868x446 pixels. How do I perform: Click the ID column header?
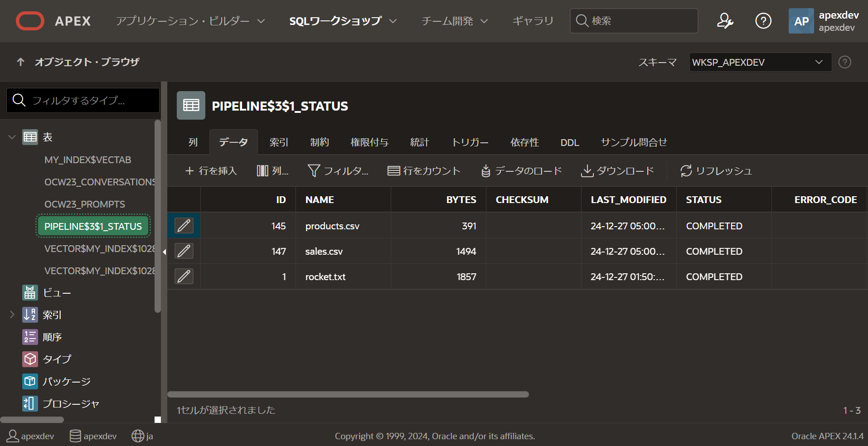pos(248,199)
